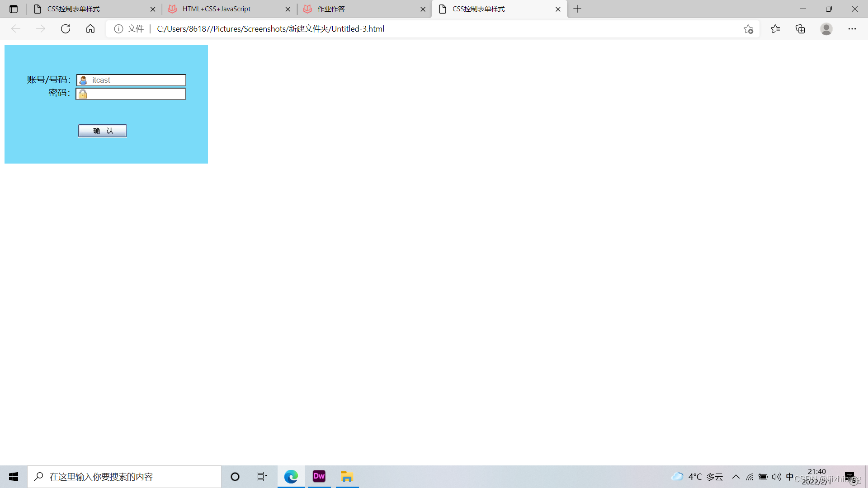Viewport: 868px width, 488px height.
Task: Open tab actions menu icon
Action: pos(14,9)
